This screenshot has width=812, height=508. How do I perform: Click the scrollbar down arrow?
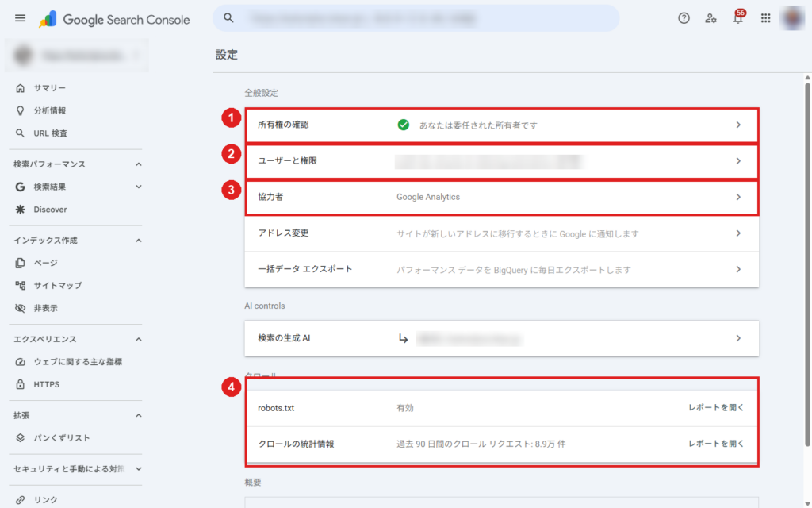pos(807,504)
